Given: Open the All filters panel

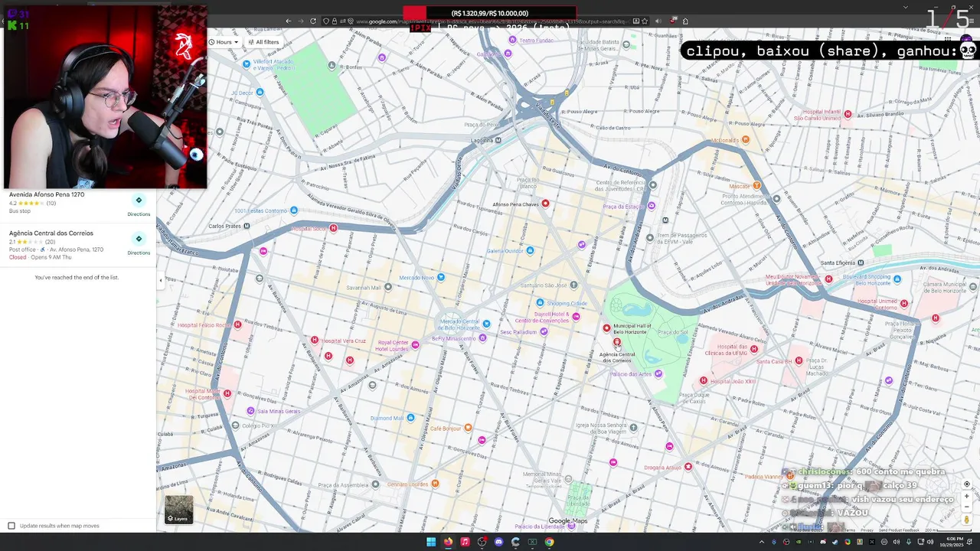Looking at the screenshot, I should coord(264,42).
